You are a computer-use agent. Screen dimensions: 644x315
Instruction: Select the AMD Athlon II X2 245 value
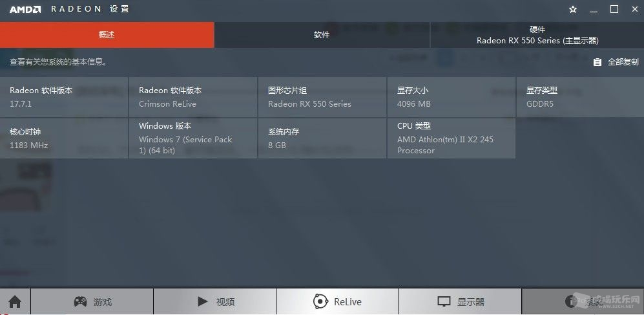(x=445, y=145)
